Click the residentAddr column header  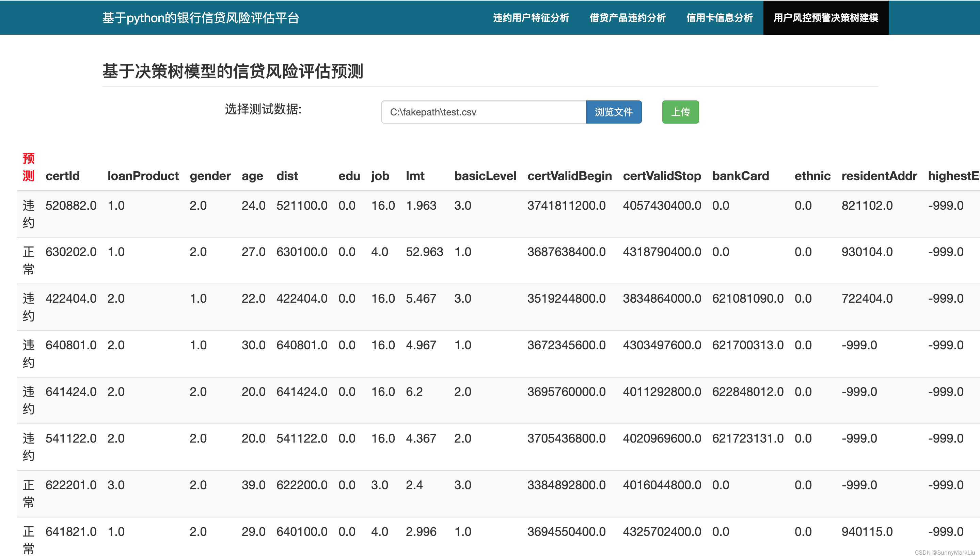point(879,176)
